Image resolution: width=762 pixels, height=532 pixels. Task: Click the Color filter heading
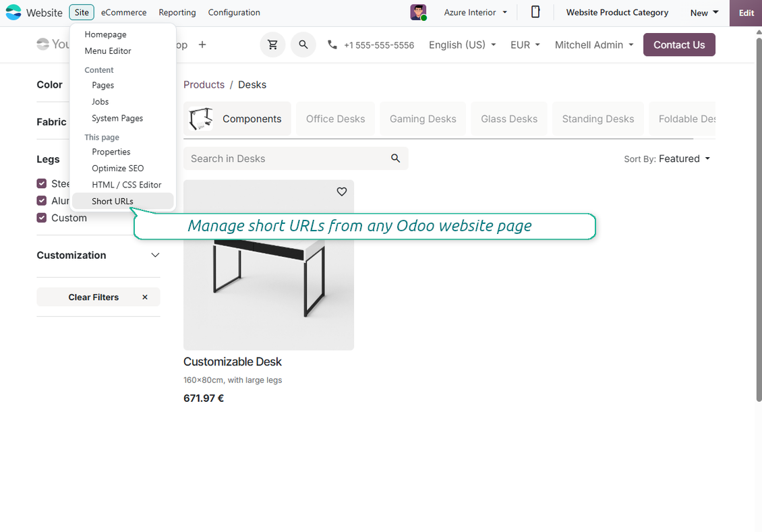[50, 84]
